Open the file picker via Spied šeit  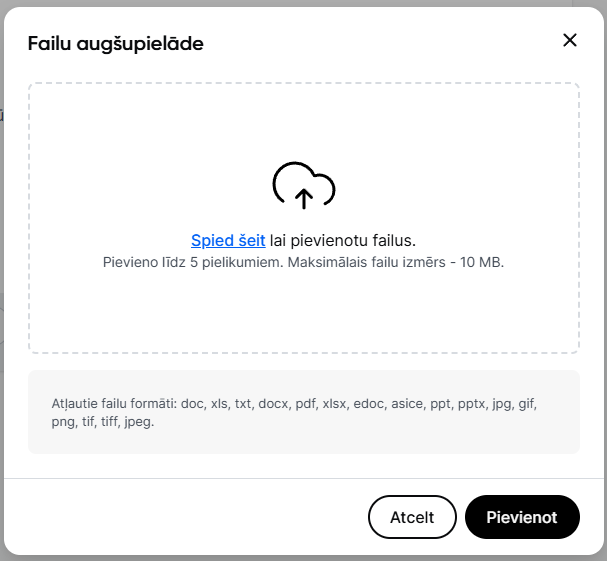228,240
